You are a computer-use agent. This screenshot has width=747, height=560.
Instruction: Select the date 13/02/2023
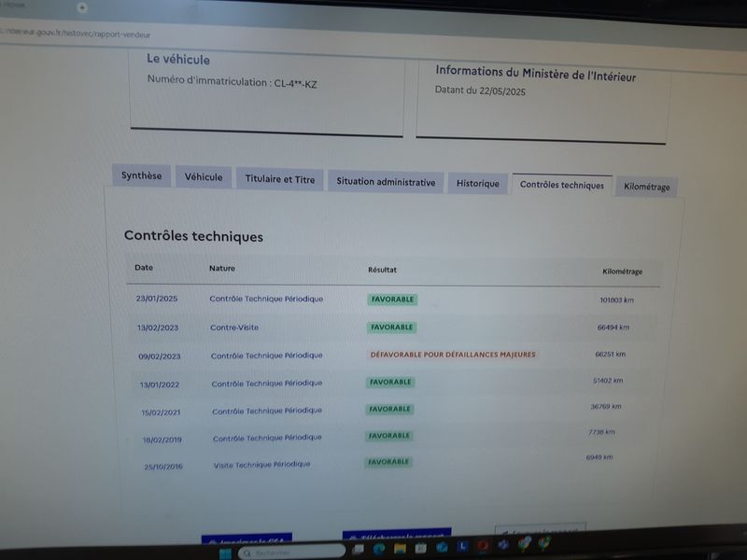pyautogui.click(x=158, y=328)
